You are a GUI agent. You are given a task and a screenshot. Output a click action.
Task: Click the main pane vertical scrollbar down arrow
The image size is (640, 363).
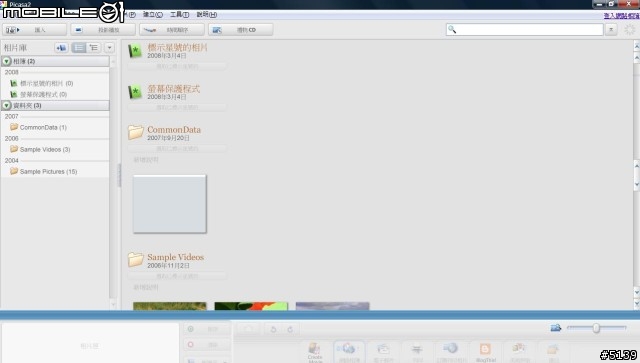[x=636, y=292]
